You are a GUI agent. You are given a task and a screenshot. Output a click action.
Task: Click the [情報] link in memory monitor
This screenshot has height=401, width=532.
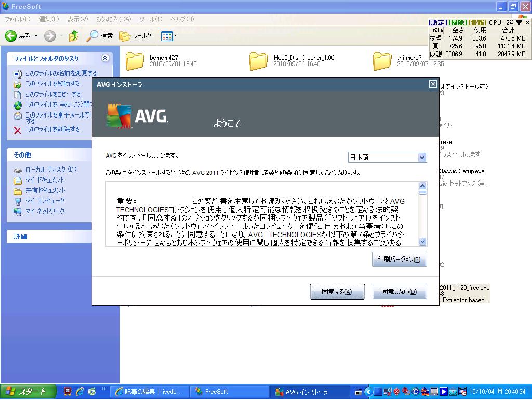(477, 22)
